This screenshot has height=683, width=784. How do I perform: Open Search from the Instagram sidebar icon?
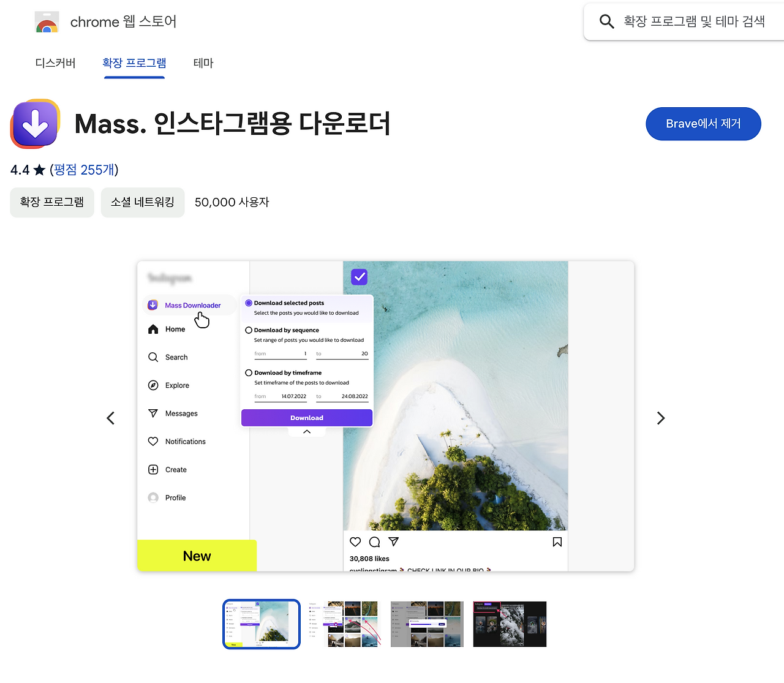click(x=153, y=357)
